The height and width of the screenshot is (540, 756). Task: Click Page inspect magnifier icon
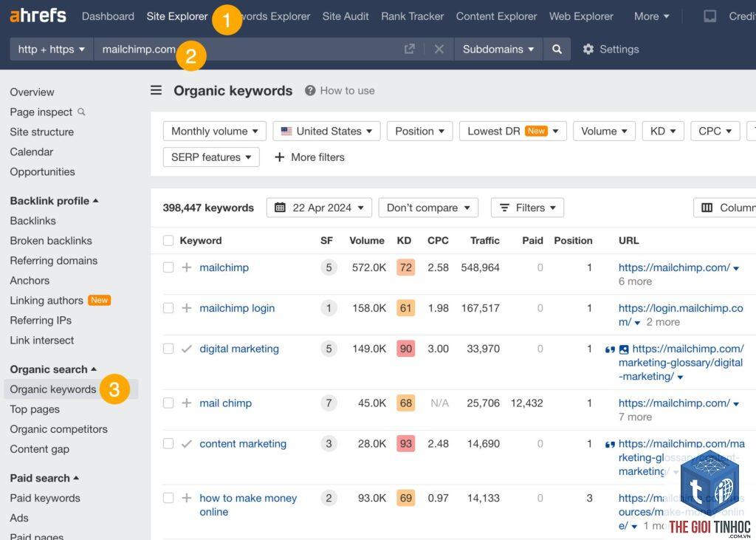[x=81, y=112]
